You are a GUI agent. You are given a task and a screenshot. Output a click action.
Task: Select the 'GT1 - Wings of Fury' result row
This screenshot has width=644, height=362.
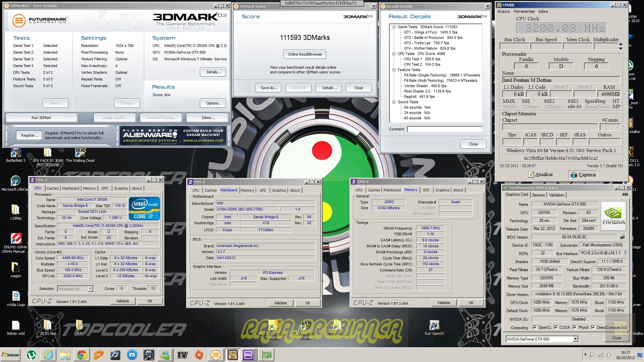pyautogui.click(x=431, y=32)
